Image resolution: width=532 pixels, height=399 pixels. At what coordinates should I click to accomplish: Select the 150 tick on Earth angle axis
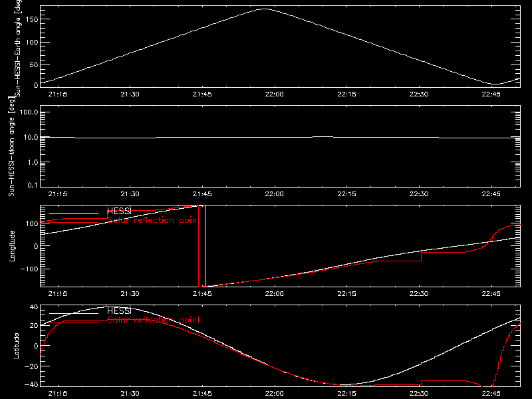coord(31,19)
